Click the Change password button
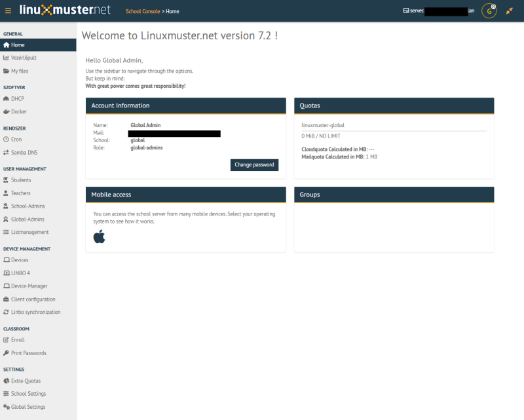The image size is (524, 420). [x=254, y=165]
